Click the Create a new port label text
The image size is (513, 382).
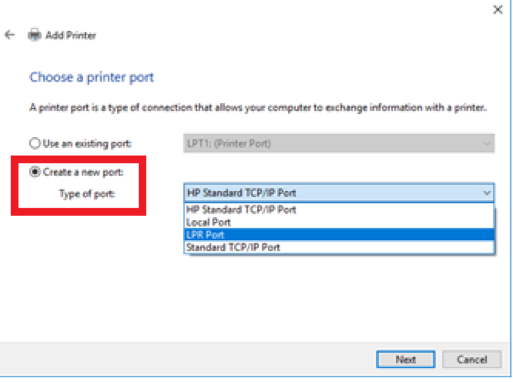pyautogui.click(x=83, y=172)
